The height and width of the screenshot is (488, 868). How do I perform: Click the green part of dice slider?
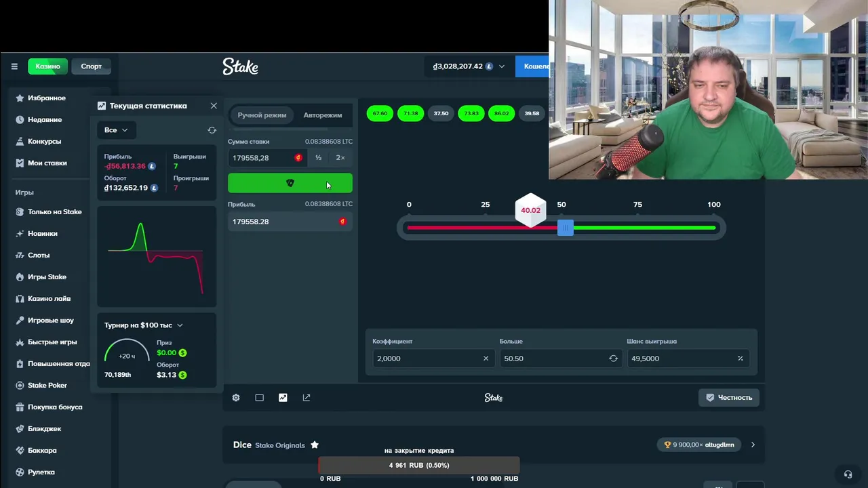coord(644,228)
